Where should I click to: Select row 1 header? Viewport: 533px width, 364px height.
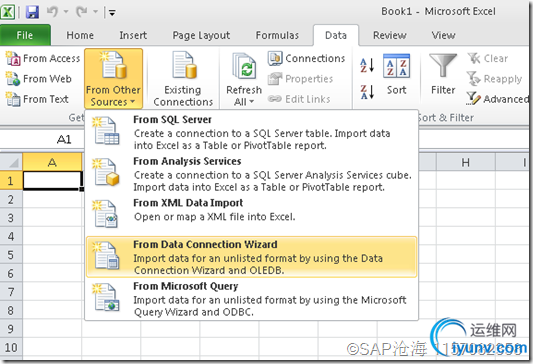11,180
